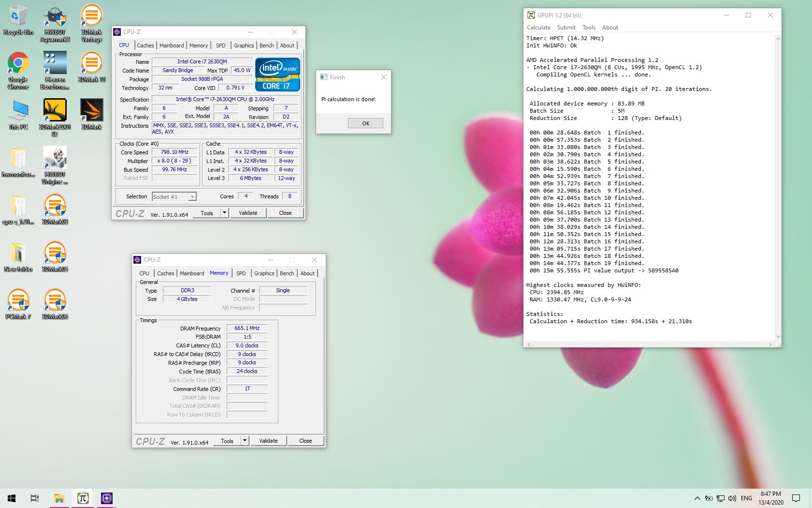Open the black 3DMark desktop icon
This screenshot has width=812, height=508.
pos(91,115)
